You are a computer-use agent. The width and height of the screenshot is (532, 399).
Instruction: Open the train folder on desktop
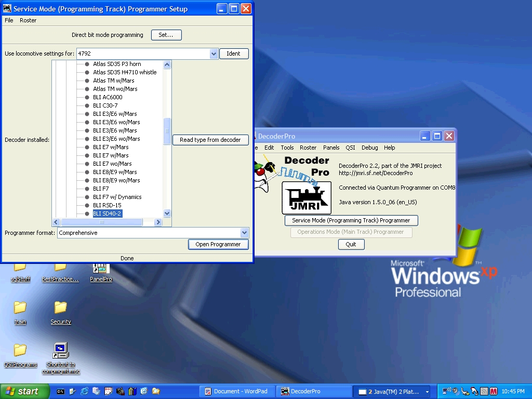coord(20,312)
